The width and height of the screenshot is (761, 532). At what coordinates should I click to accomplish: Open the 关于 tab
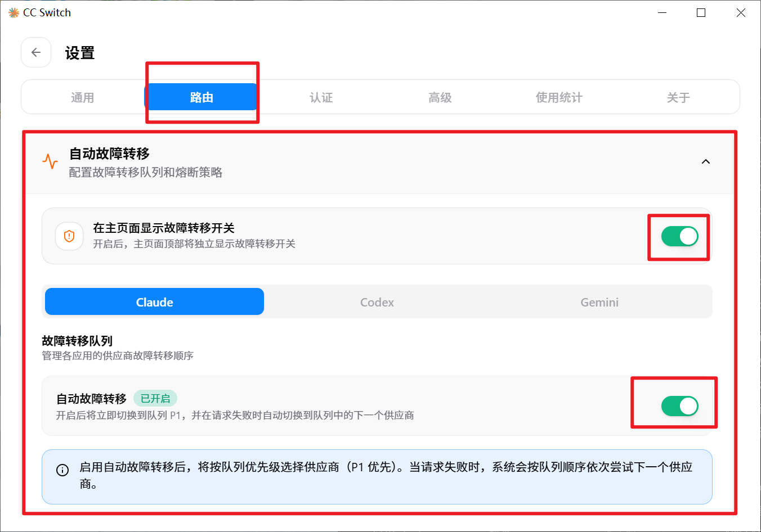[678, 97]
